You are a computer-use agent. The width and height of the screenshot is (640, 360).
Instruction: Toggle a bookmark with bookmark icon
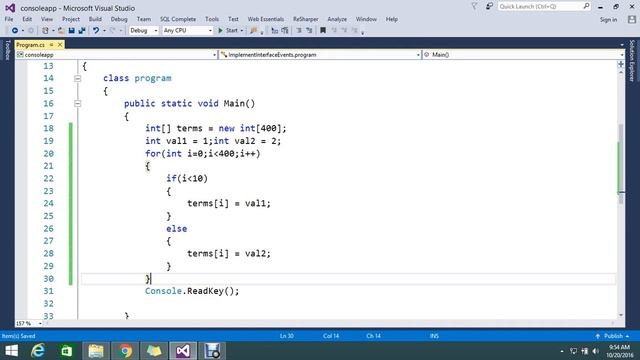point(323,31)
